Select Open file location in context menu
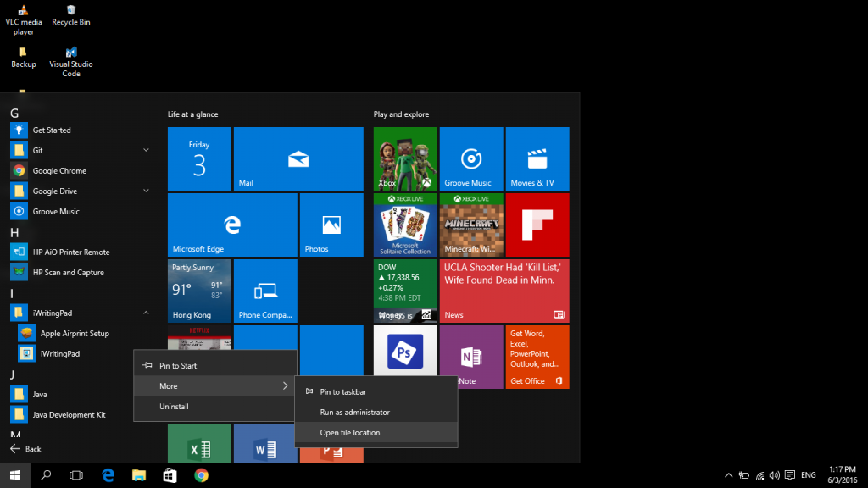Screen dimensions: 868x488 point(350,433)
